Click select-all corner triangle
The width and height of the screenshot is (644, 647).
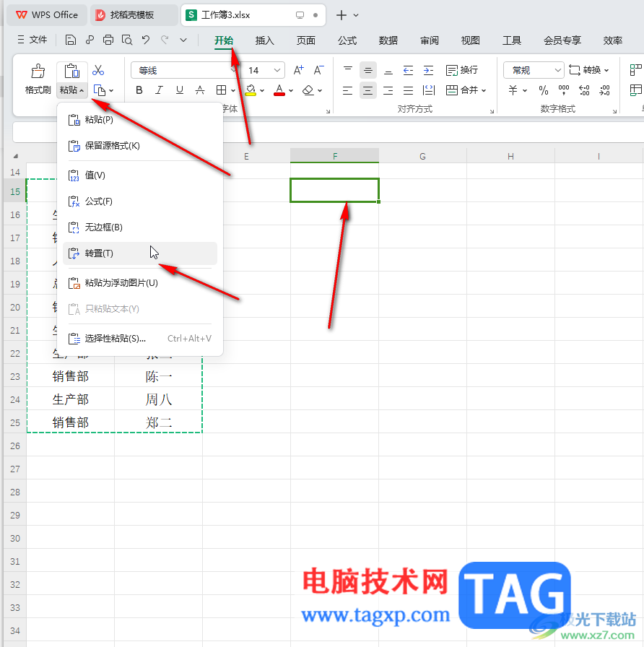click(16, 157)
